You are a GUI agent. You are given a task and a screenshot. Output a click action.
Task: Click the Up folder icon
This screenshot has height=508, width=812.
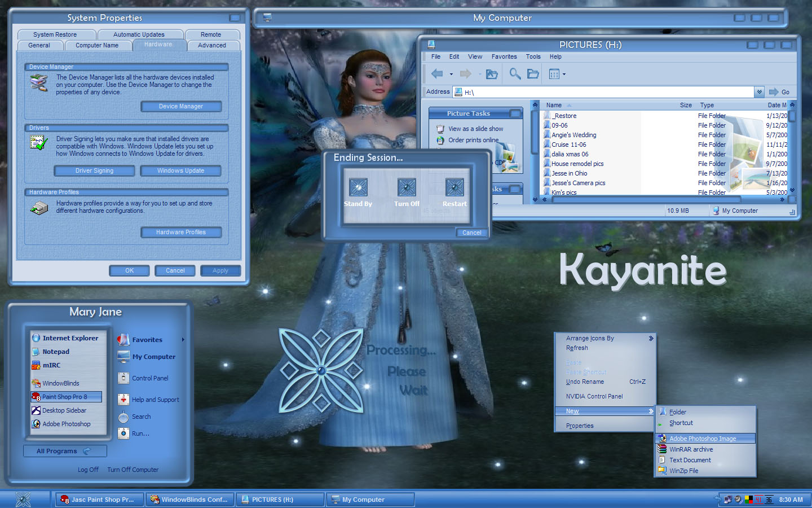(492, 74)
